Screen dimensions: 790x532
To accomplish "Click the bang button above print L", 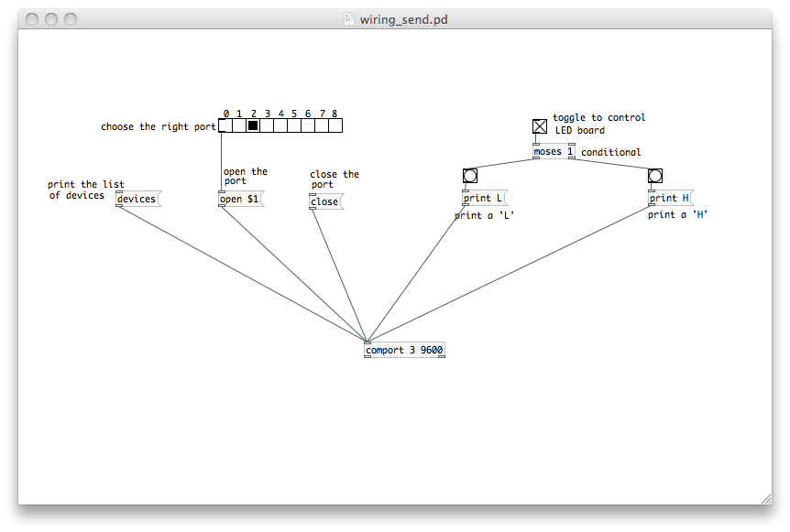I will click(x=470, y=176).
